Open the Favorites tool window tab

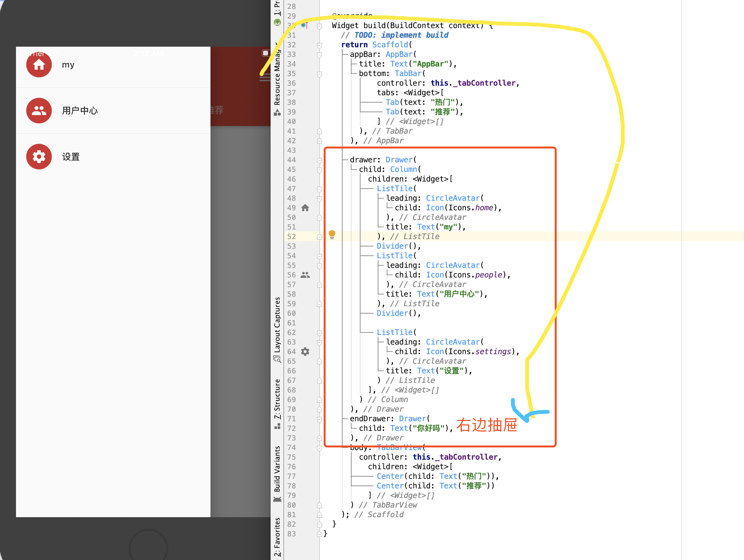point(277,536)
